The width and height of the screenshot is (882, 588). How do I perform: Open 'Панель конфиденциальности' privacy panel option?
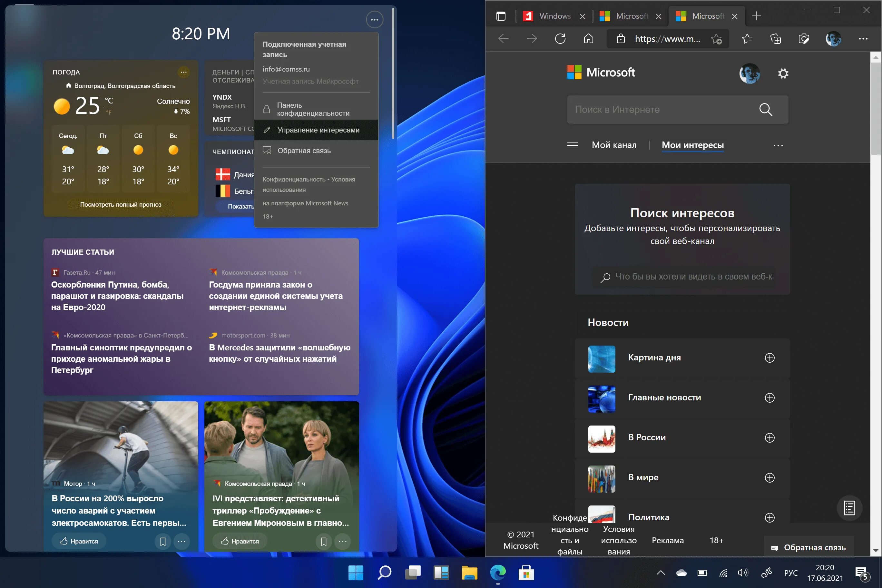(314, 108)
